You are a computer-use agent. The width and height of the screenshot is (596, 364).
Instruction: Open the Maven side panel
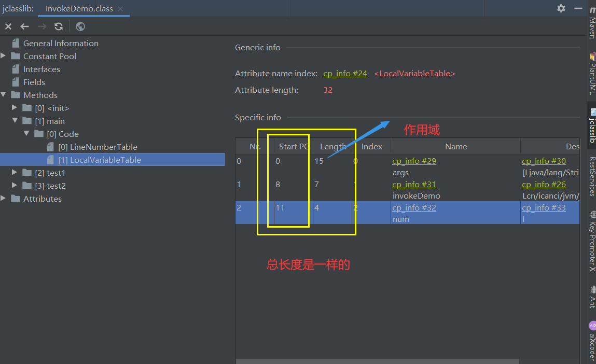[x=592, y=23]
